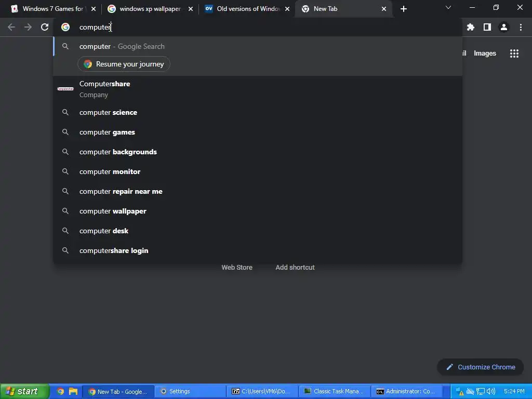Toggle the side panel icon
Viewport: 532px width, 399px height.
point(487,27)
